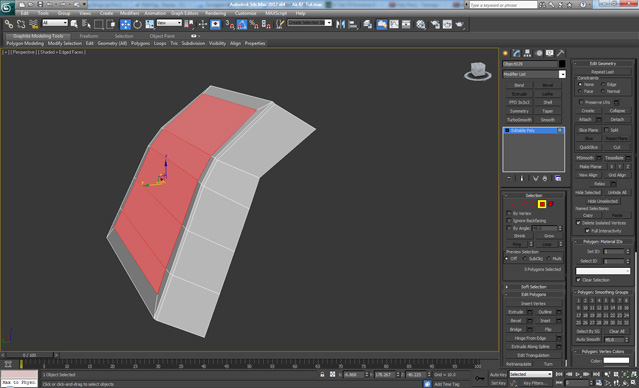This screenshot has width=639, height=388.
Task: Toggle the Preserve UVs checkbox
Action: point(581,102)
